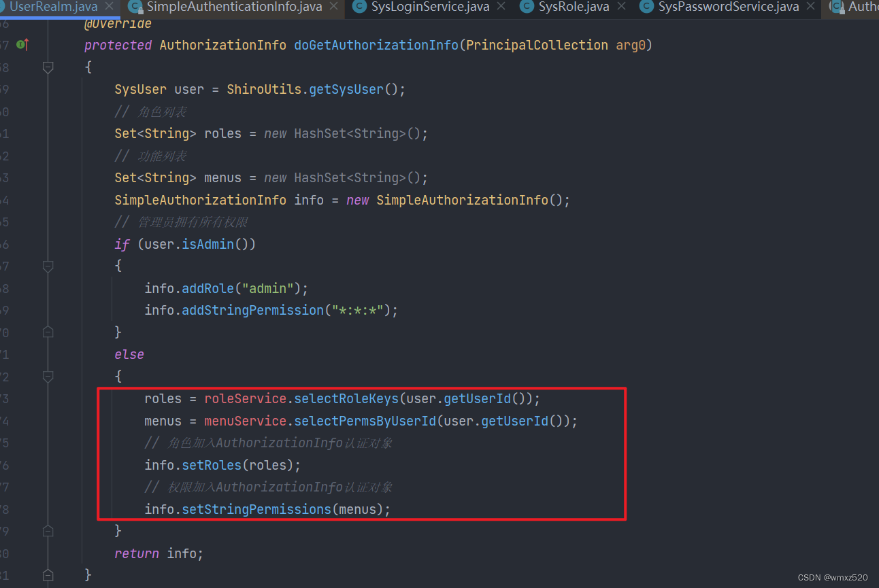
Task: Click the class icon on SysPasswordService.java tab
Action: pyautogui.click(x=647, y=7)
